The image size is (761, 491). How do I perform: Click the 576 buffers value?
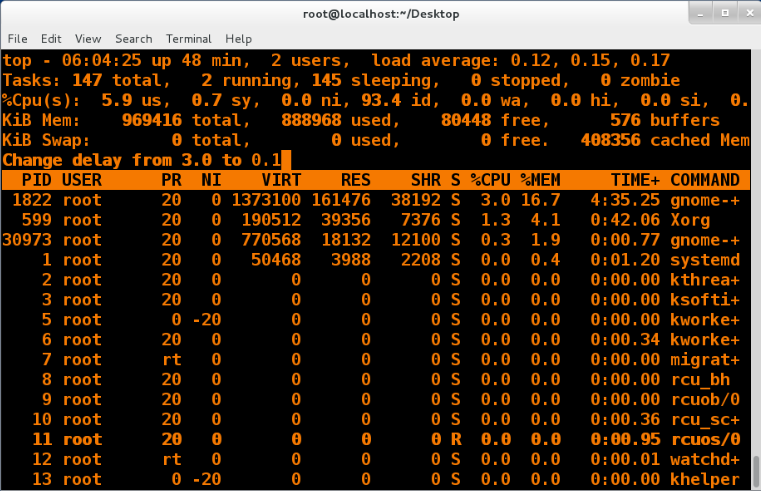pos(625,120)
